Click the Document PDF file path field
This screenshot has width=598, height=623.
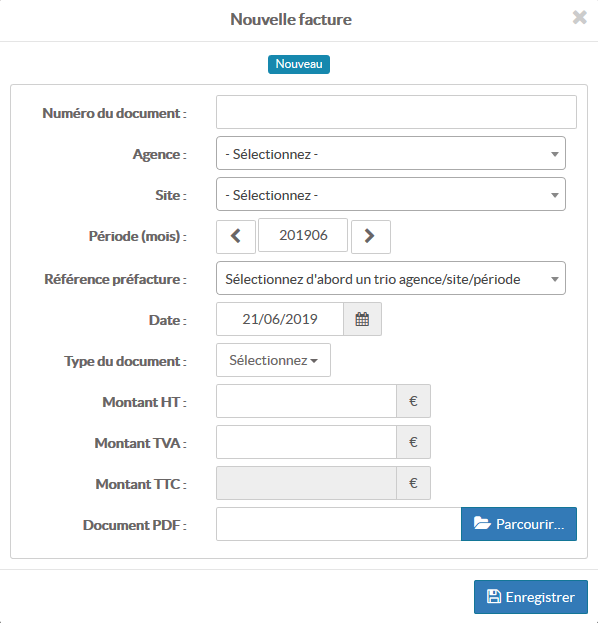pos(339,524)
